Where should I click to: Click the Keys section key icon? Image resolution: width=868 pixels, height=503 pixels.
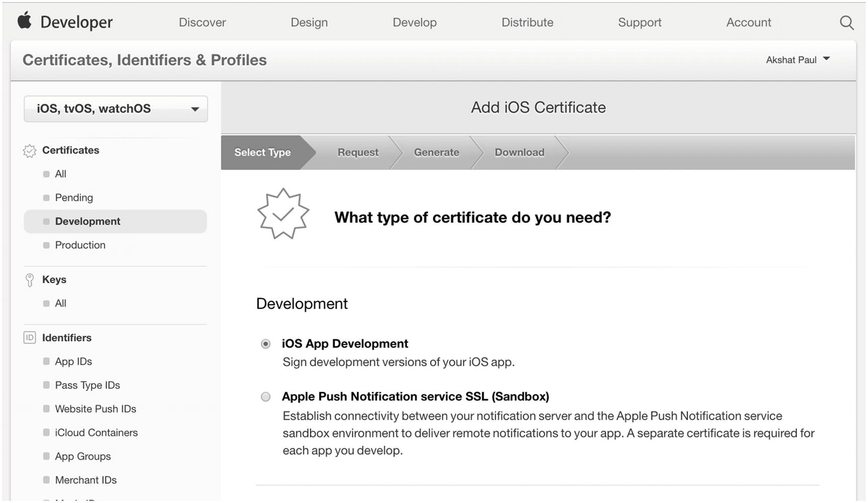pos(30,280)
